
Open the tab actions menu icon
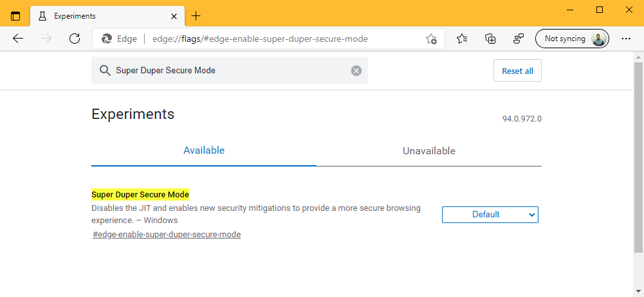[15, 15]
